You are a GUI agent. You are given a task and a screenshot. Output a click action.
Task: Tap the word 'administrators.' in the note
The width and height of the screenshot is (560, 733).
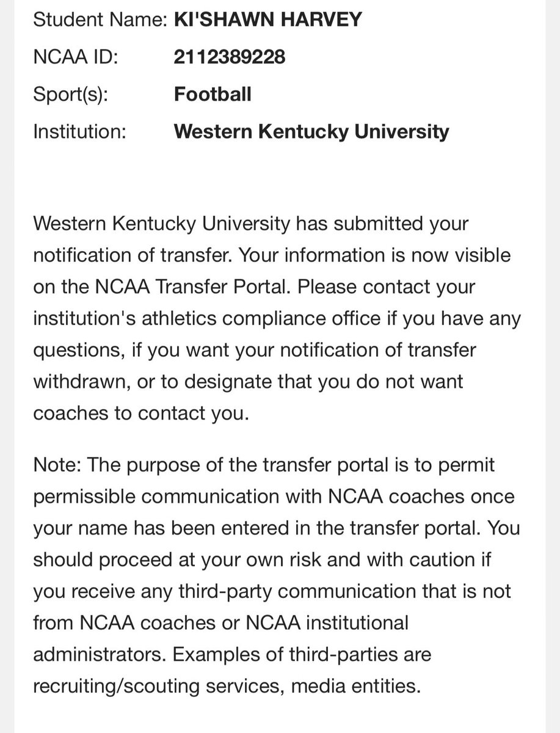click(x=99, y=655)
